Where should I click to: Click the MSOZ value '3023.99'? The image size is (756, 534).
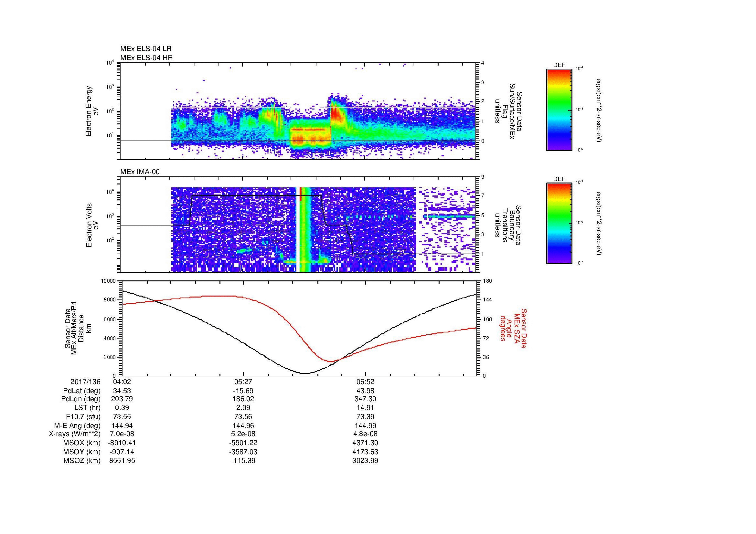pyautogui.click(x=366, y=461)
